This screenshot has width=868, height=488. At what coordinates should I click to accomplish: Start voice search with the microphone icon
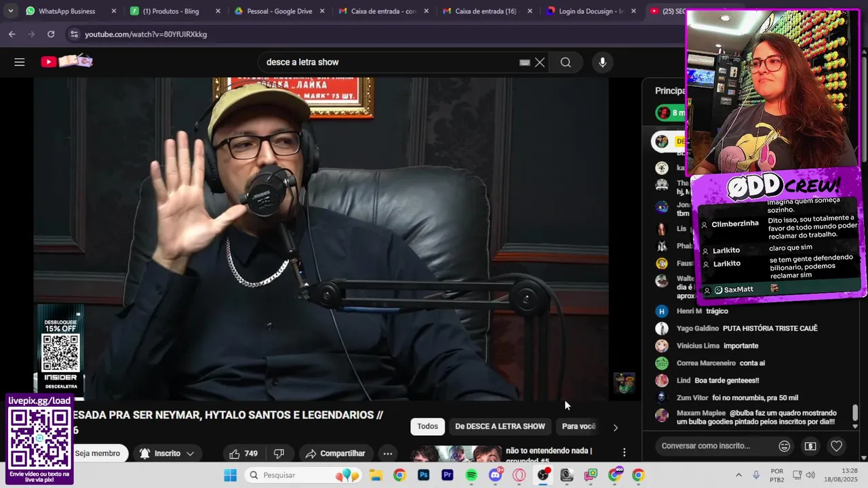coord(602,62)
